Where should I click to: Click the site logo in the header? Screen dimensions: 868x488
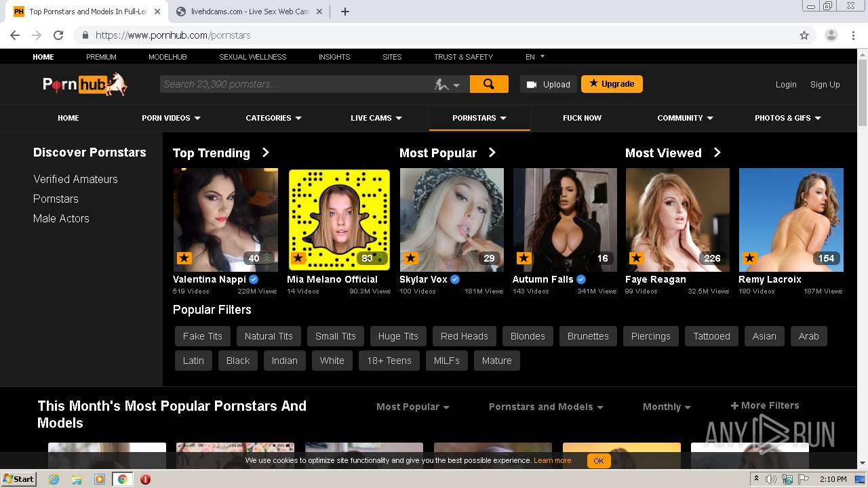(x=85, y=84)
